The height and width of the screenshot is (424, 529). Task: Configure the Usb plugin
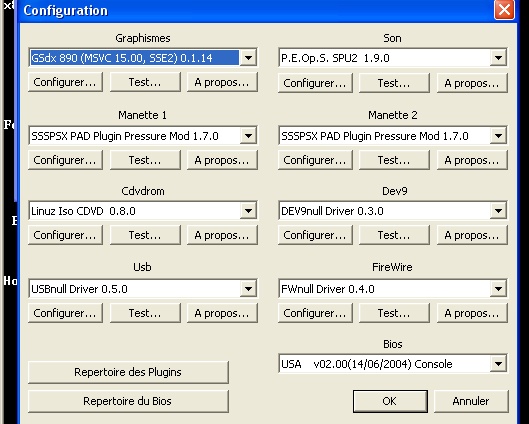click(65, 313)
